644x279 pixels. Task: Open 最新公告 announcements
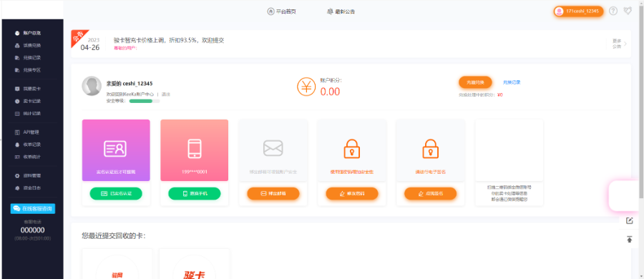pyautogui.click(x=341, y=11)
